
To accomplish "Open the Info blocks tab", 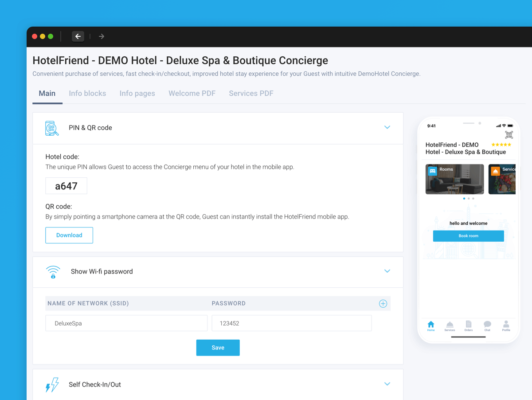I will [x=87, y=94].
